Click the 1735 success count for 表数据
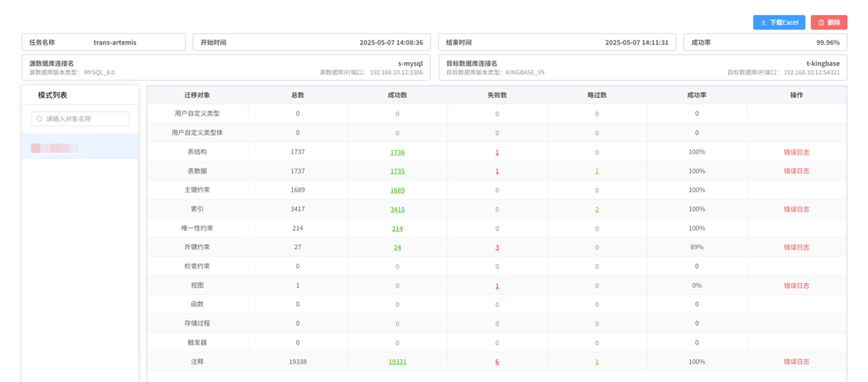Image resolution: width=868 pixels, height=382 pixels. [397, 171]
